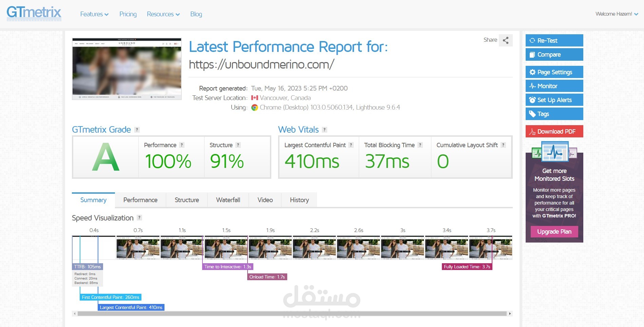Image resolution: width=644 pixels, height=327 pixels.
Task: Open Page Settings
Action: 554,72
